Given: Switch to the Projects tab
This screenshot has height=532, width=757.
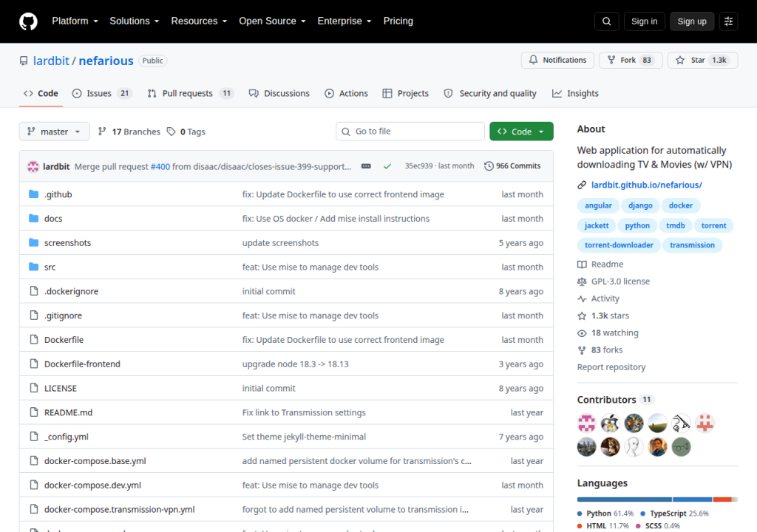Looking at the screenshot, I should tap(406, 94).
